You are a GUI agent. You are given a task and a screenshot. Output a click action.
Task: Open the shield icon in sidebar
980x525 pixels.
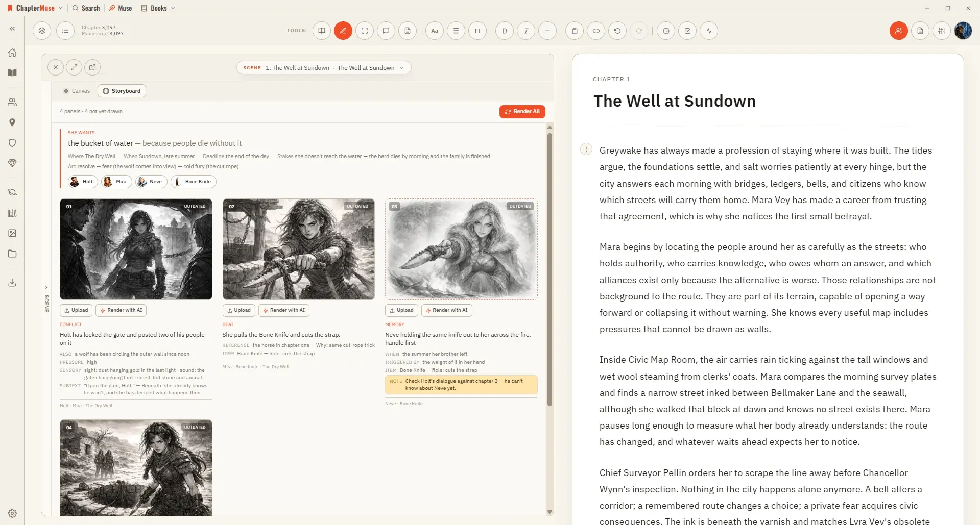tap(12, 143)
